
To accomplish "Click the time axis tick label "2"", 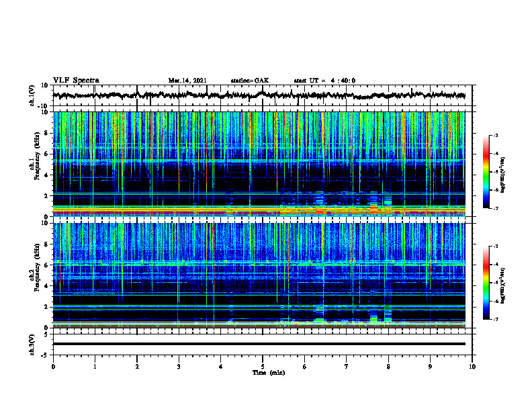I will point(137,367).
